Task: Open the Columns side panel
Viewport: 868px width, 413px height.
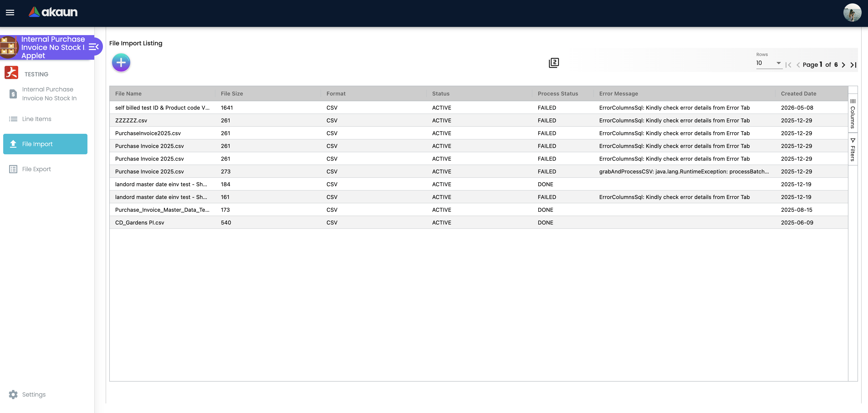Action: point(853,113)
